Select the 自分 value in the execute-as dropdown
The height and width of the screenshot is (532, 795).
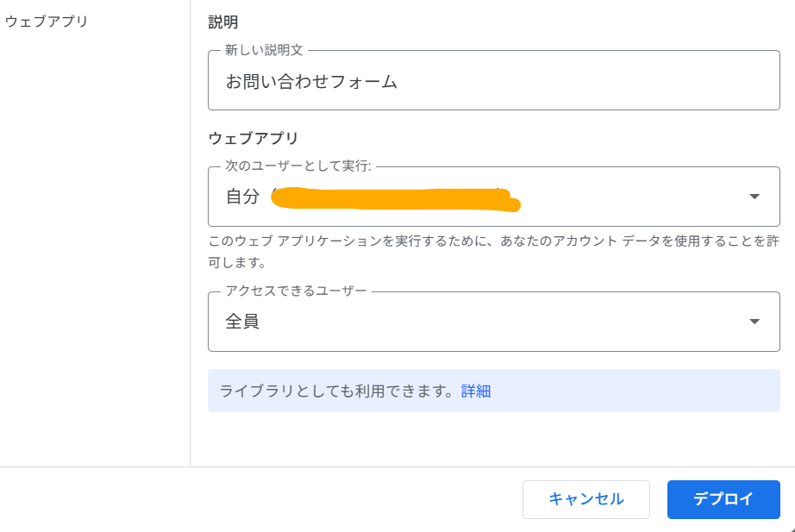tap(242, 197)
